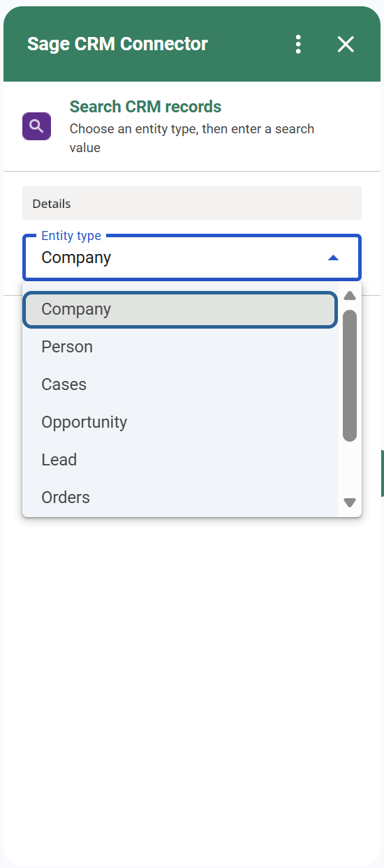
Task: Click the Entity type floating label
Action: coord(71,236)
